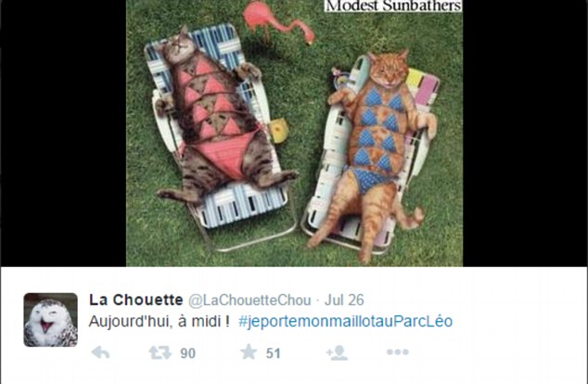Click the black area left of the photo

click(x=63, y=134)
